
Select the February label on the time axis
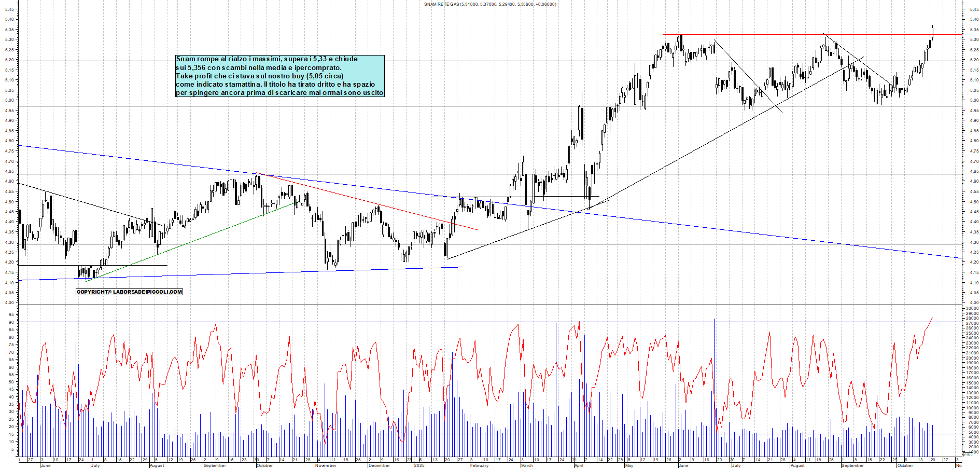[x=479, y=465]
